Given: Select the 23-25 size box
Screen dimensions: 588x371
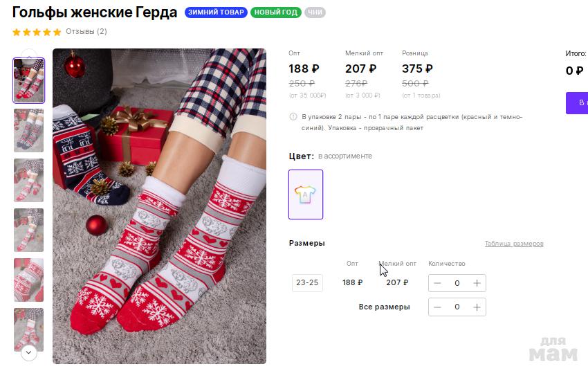Looking at the screenshot, I should tap(307, 283).
